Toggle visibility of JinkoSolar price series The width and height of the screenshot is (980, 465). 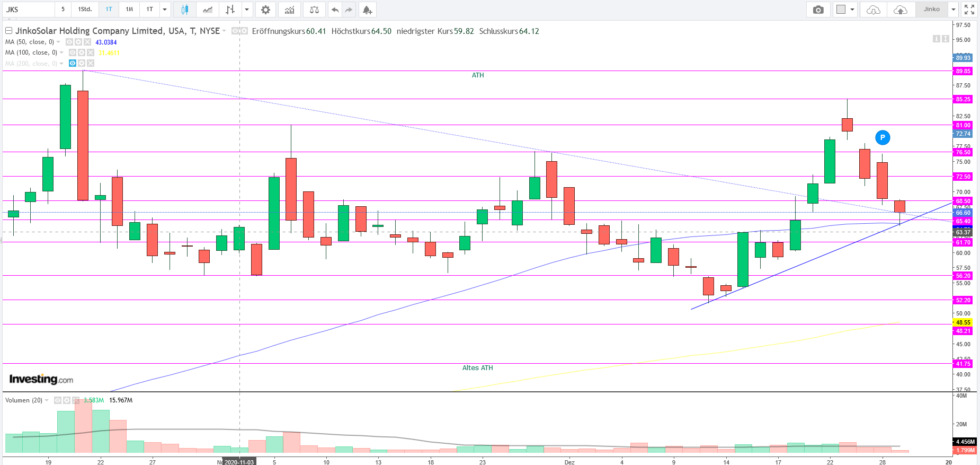coord(235,31)
